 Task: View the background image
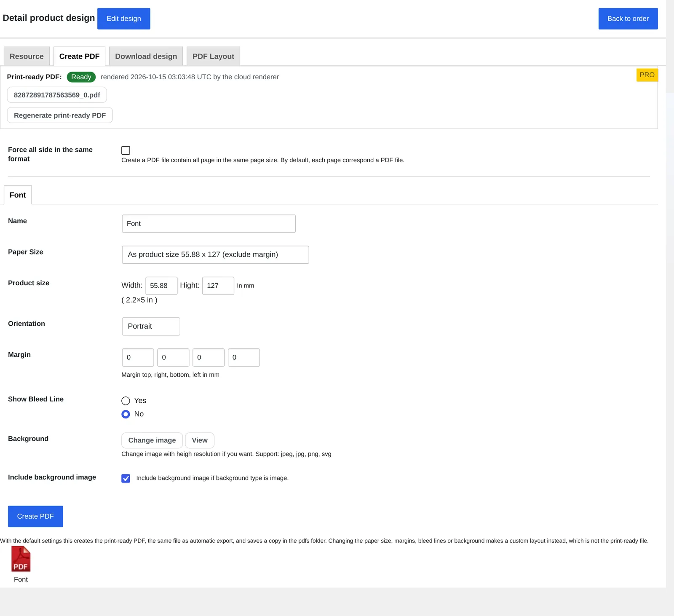(x=200, y=440)
